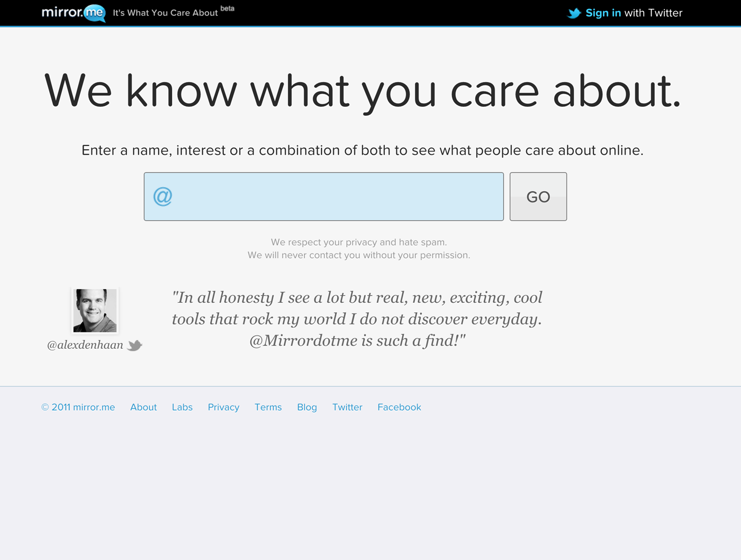Open the Labs footer link
The width and height of the screenshot is (741, 560).
pyautogui.click(x=182, y=407)
